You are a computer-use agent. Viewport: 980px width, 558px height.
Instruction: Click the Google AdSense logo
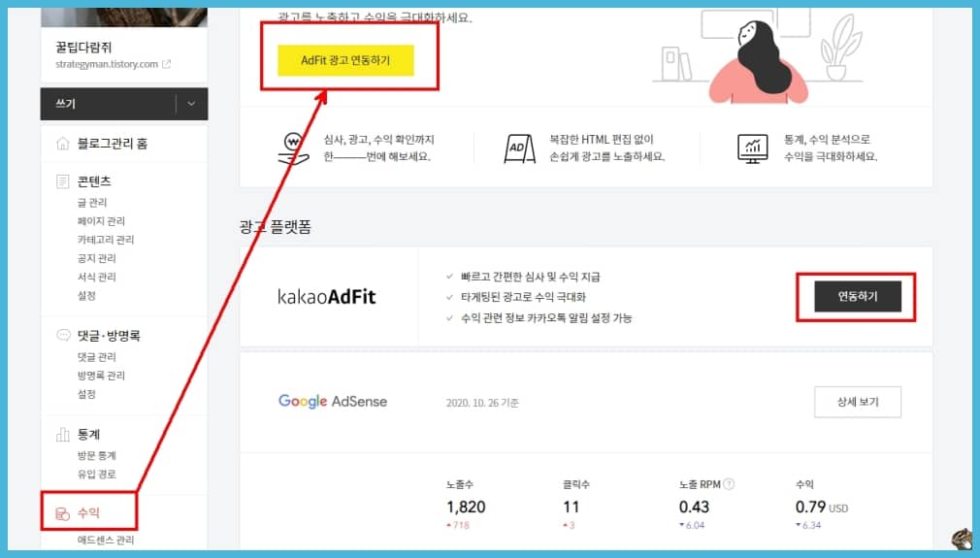pyautogui.click(x=333, y=401)
